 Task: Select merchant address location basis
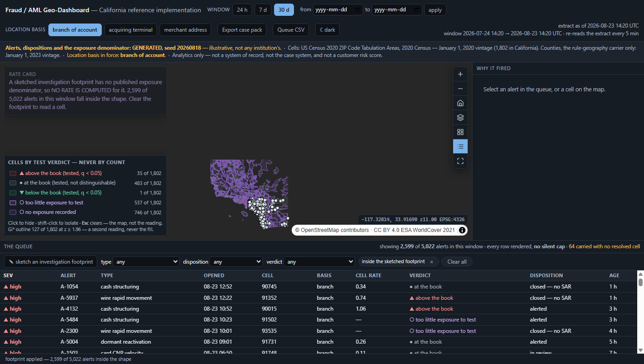point(185,30)
